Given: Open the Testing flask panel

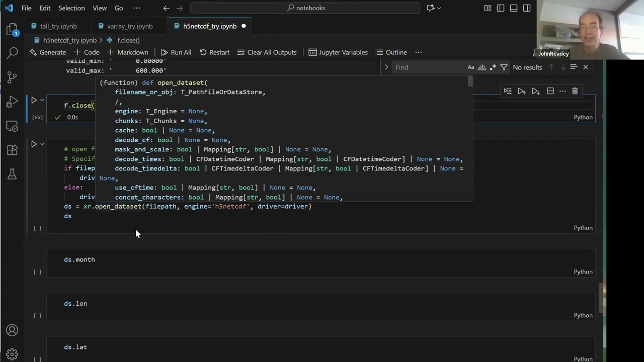Looking at the screenshot, I should coord(12,174).
